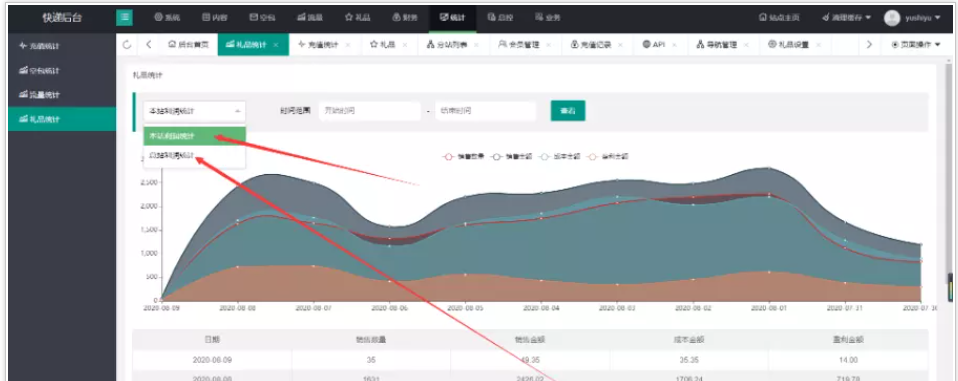Go to 站点主页 site home link
Screen dimensions: 958x381
(x=780, y=18)
